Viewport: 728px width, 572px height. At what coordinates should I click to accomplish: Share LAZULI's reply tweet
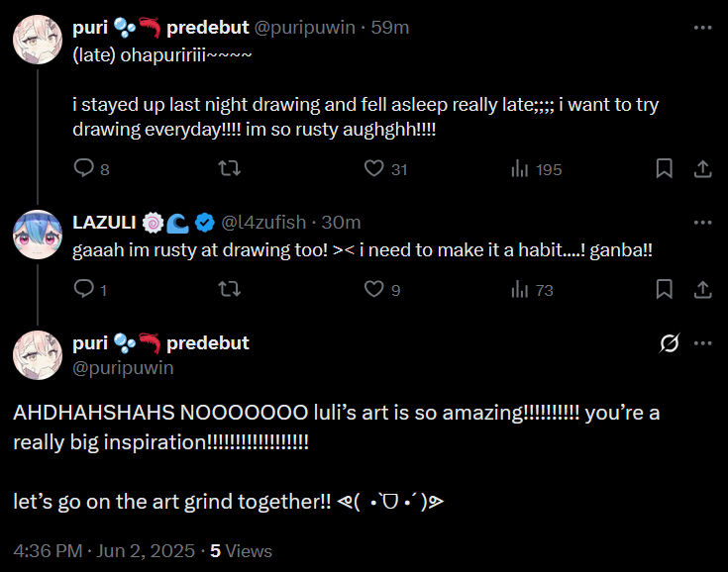(702, 290)
